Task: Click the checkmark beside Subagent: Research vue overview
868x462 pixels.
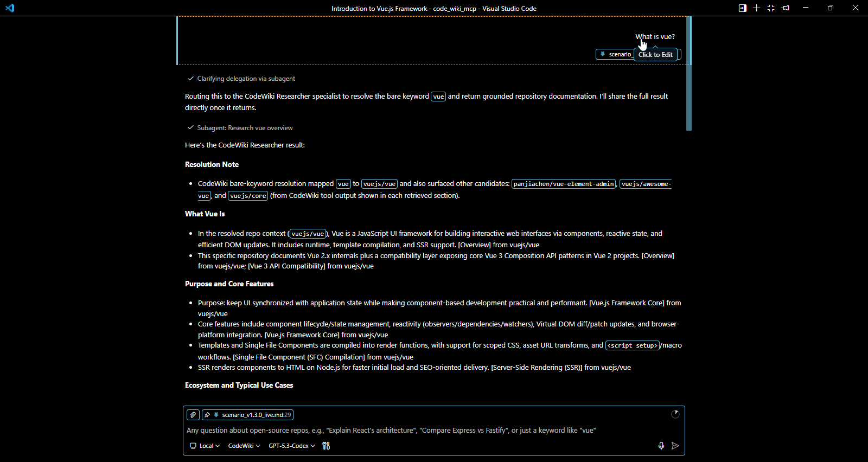Action: [190, 128]
